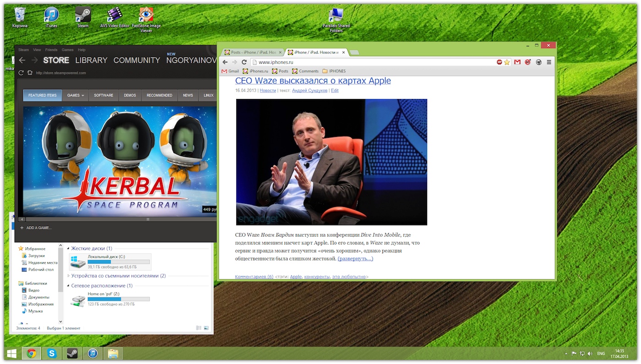Open Загрузки in Explorer sidebar
This screenshot has width=641, height=364.
(x=33, y=255)
